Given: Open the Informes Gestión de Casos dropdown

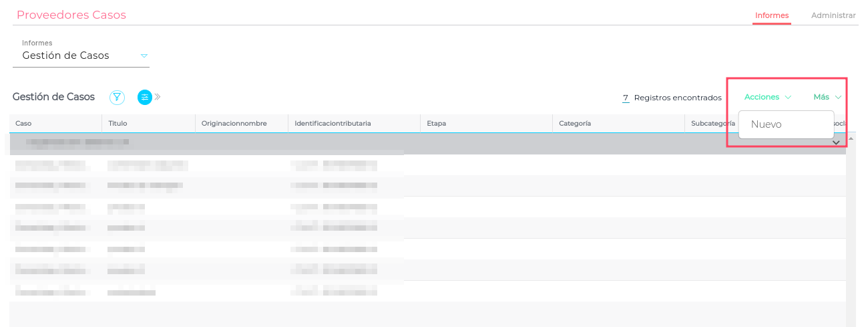Looking at the screenshot, I should coord(81,56).
